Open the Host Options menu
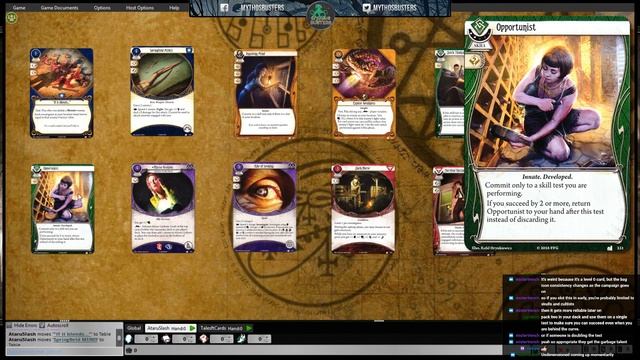Image resolution: width=640 pixels, height=360 pixels. tap(140, 7)
